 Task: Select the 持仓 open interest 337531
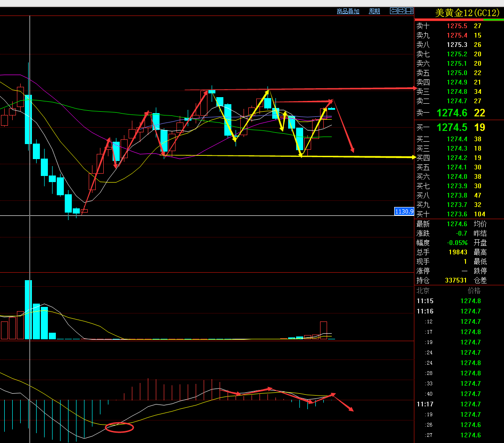pyautogui.click(x=456, y=280)
